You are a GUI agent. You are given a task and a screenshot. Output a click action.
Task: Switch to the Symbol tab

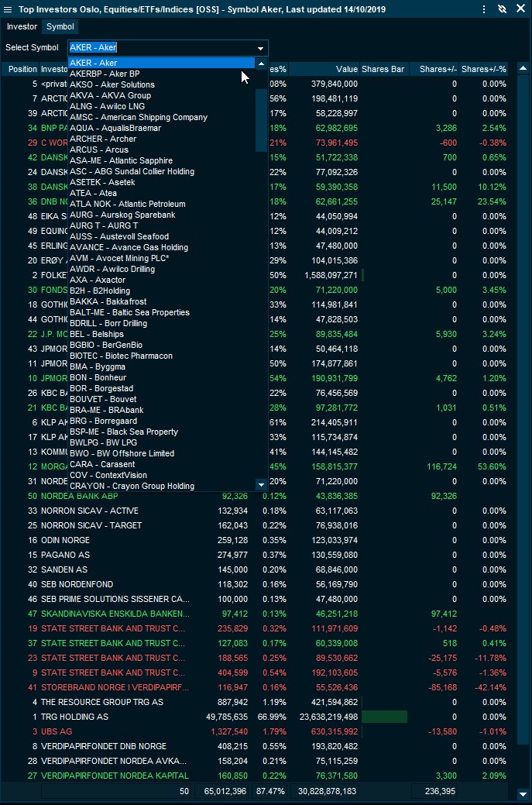(60, 26)
